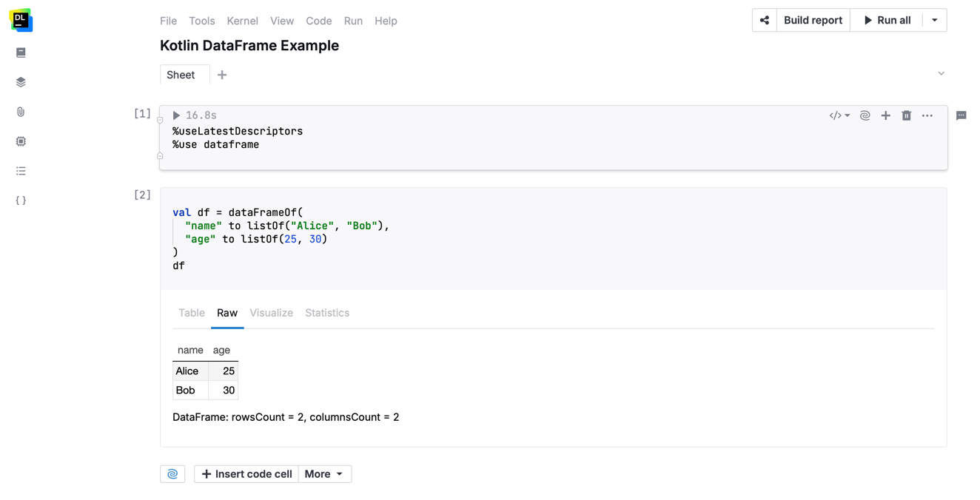Screen dimensions: 980x500
Task: Open the layers icon in sidebar
Action: coord(21,82)
